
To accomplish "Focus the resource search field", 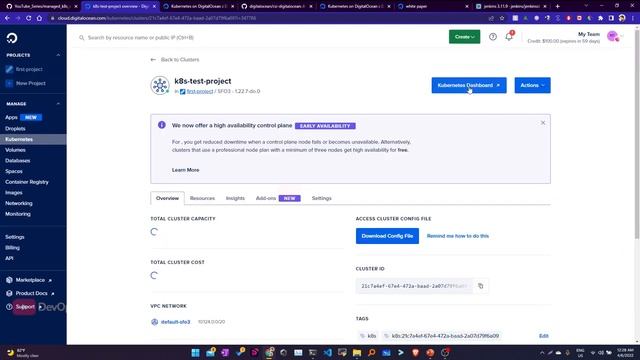I will [x=261, y=38].
